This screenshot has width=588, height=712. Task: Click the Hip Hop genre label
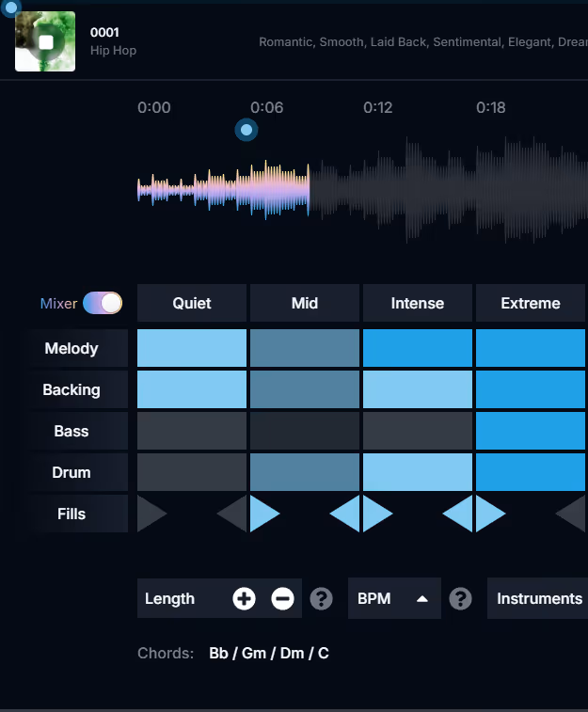(113, 51)
